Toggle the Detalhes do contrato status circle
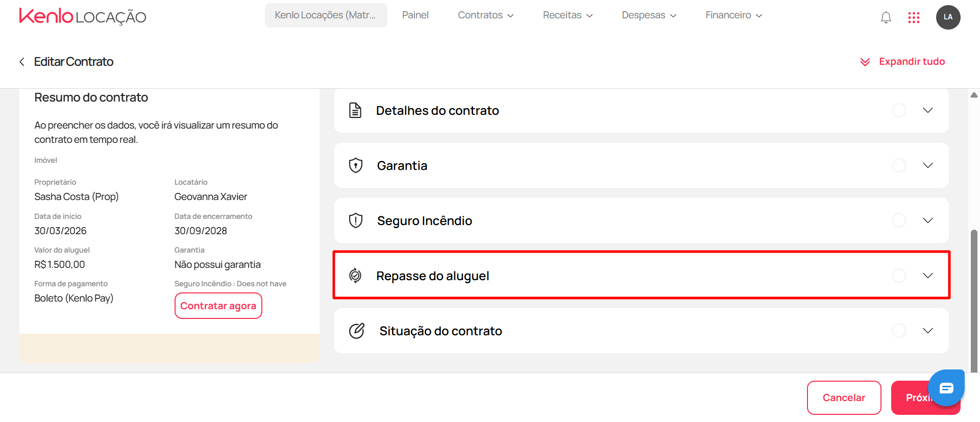Viewport: 980px width, 422px height. tap(899, 110)
